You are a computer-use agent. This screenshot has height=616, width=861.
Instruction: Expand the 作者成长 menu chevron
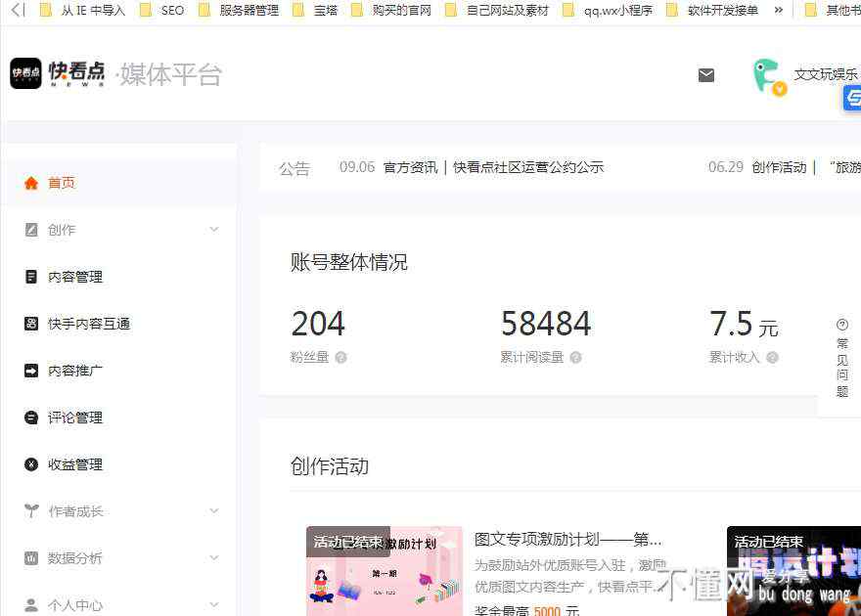[214, 511]
